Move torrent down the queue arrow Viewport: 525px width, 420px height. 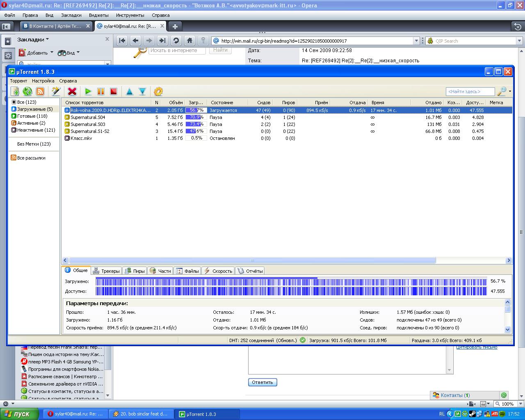pyautogui.click(x=142, y=91)
